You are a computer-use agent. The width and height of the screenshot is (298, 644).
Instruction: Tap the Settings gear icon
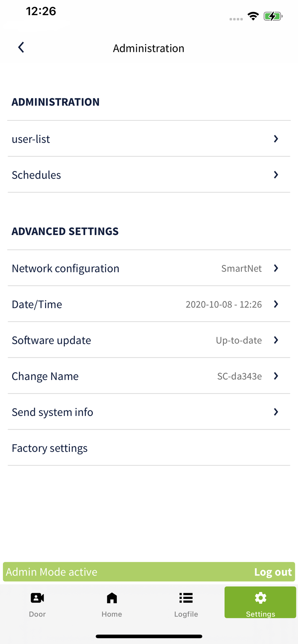(x=261, y=598)
